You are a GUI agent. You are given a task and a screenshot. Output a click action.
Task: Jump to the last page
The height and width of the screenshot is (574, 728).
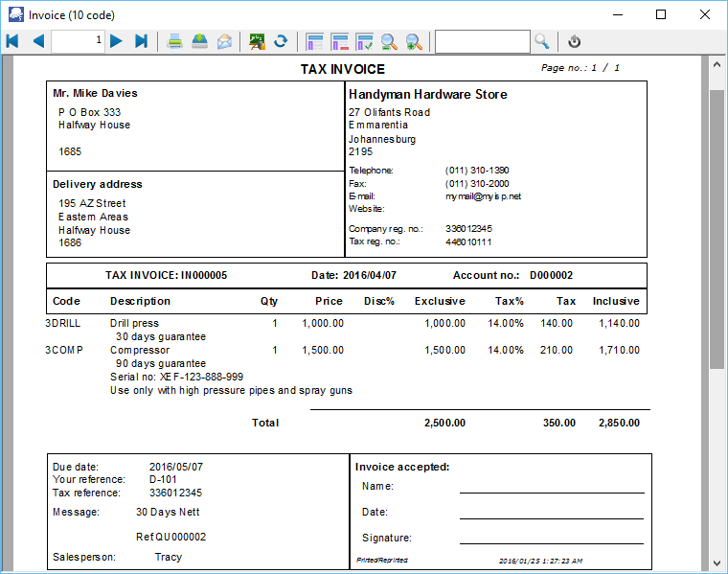tap(142, 41)
